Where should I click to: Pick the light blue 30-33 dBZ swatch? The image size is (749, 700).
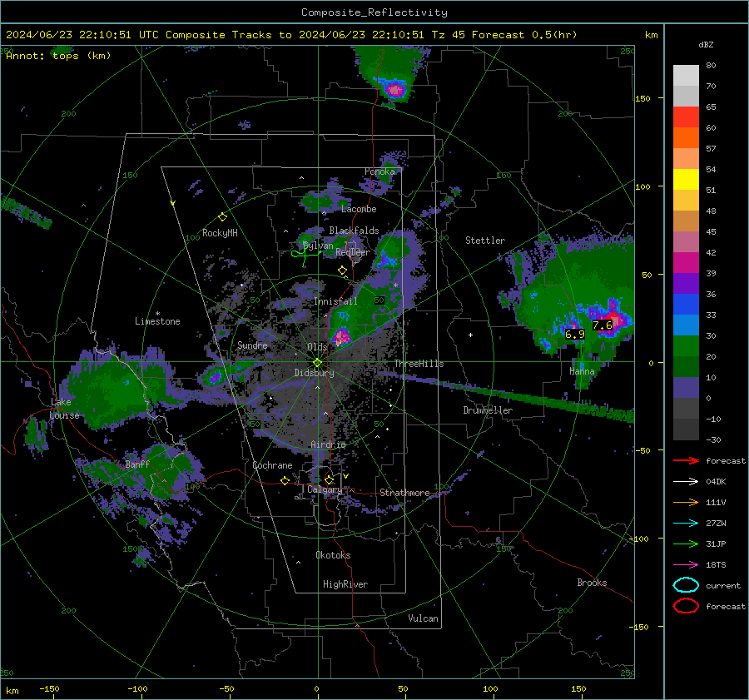click(686, 325)
